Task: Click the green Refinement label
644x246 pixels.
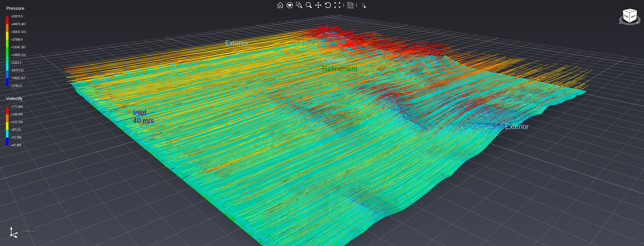Action: pos(340,69)
